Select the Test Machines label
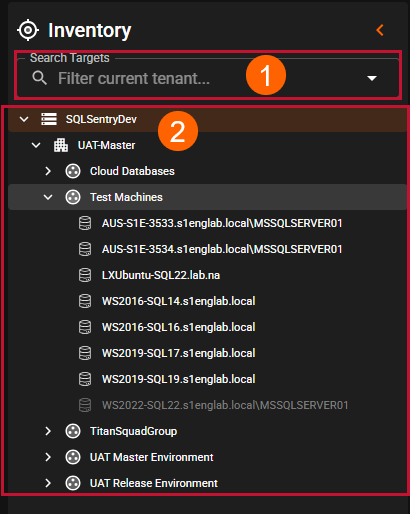The image size is (410, 514). click(x=126, y=197)
